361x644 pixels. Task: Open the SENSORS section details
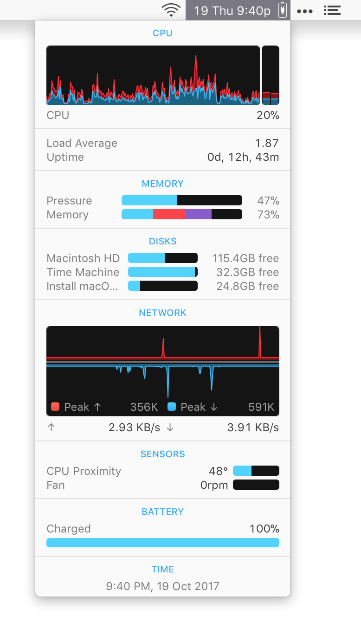coord(162,454)
